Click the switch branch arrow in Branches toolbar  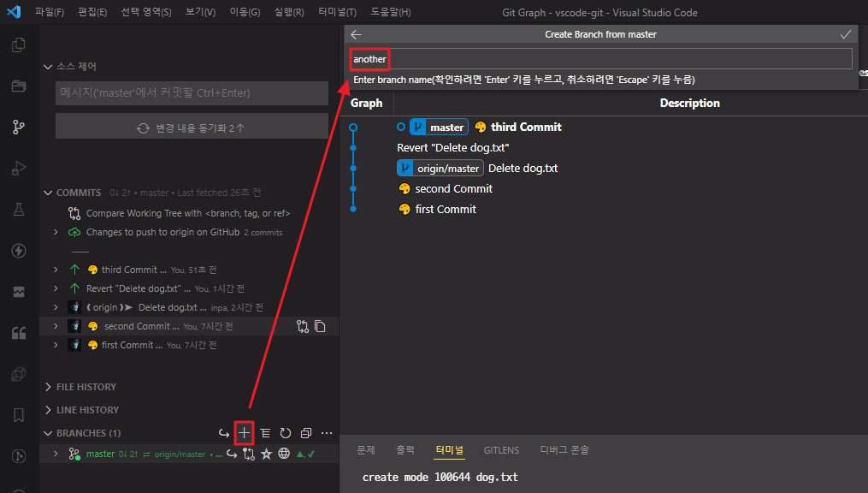click(x=224, y=432)
